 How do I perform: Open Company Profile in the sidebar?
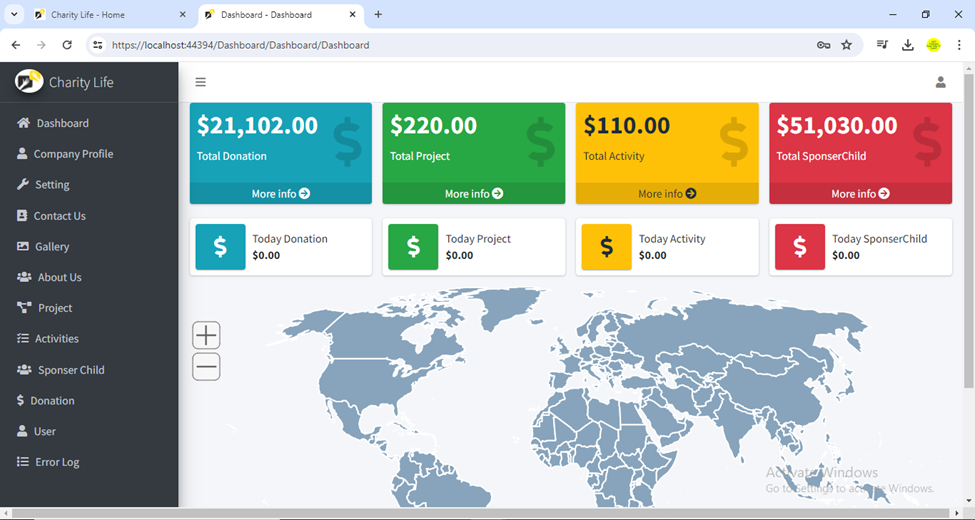(x=73, y=154)
